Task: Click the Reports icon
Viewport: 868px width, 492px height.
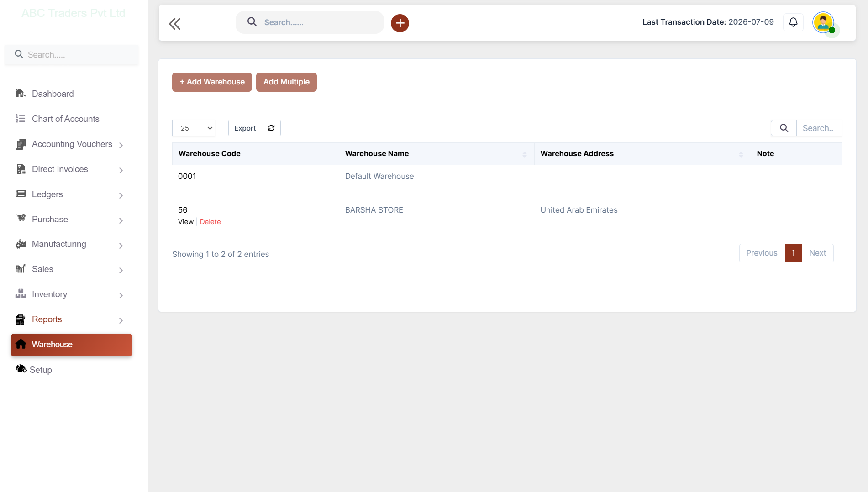Action: 20,319
